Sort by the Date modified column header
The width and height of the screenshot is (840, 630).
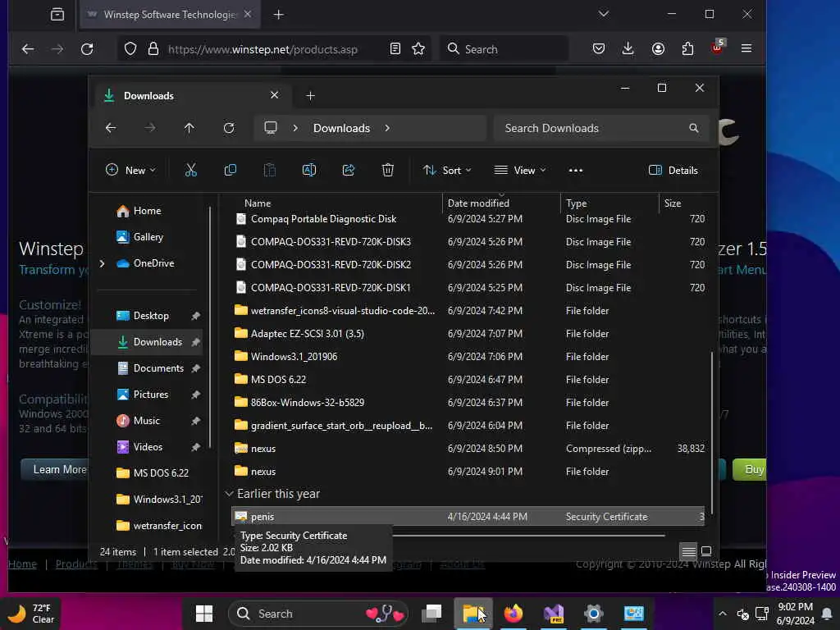pyautogui.click(x=478, y=203)
